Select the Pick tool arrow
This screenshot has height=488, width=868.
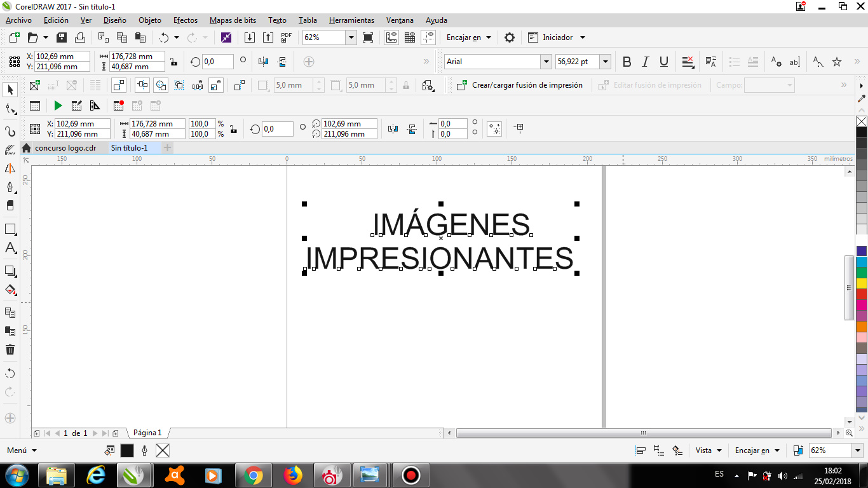(10, 90)
